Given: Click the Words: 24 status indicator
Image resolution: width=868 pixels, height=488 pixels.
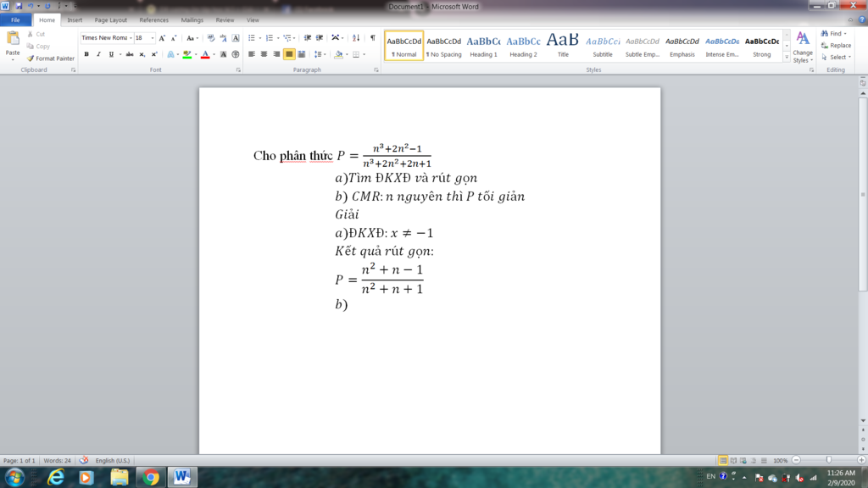Looking at the screenshot, I should point(58,460).
